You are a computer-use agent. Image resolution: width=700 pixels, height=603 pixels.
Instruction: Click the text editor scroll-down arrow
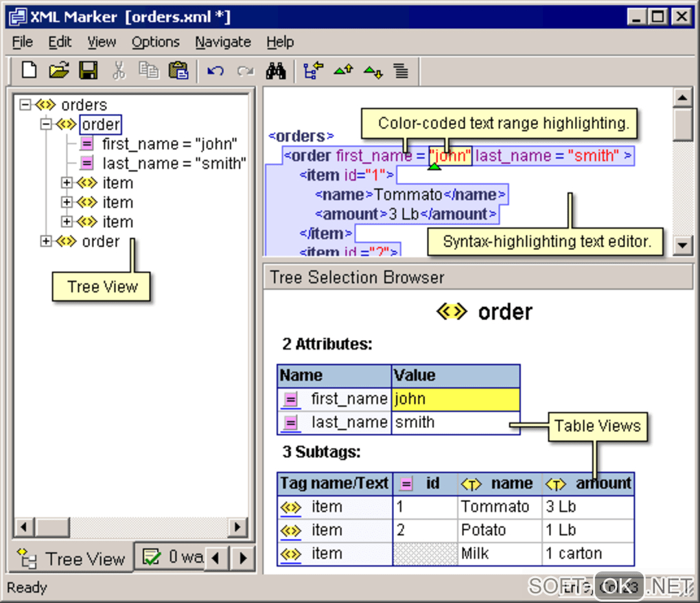coord(683,245)
